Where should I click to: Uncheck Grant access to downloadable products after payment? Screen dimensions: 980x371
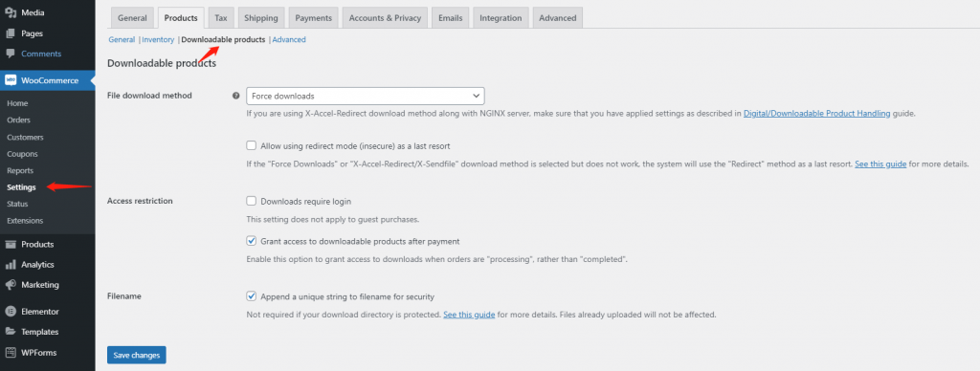[x=252, y=240]
